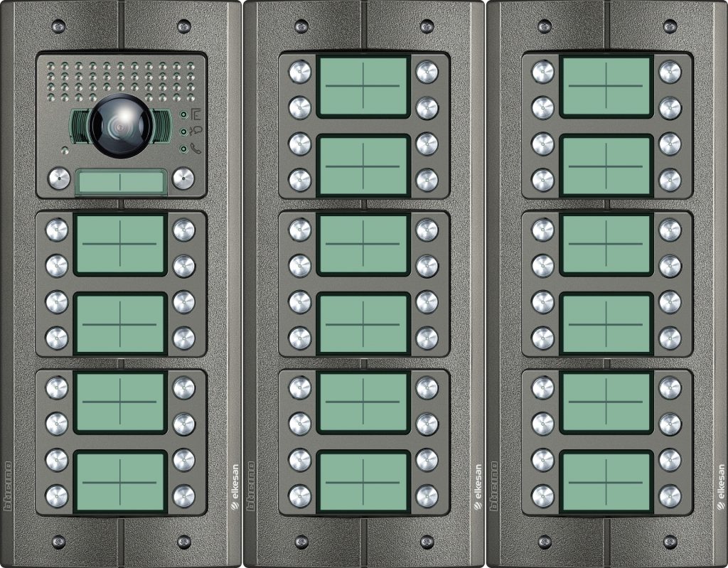Screen dimensions: 728x568
Task: Click the topmost name label on middle panel
Action: coord(363,87)
